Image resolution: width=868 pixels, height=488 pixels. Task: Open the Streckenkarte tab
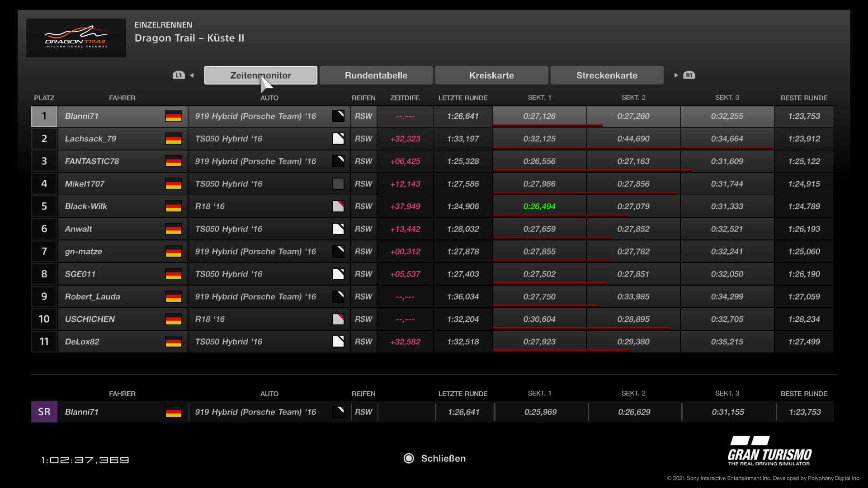[607, 75]
